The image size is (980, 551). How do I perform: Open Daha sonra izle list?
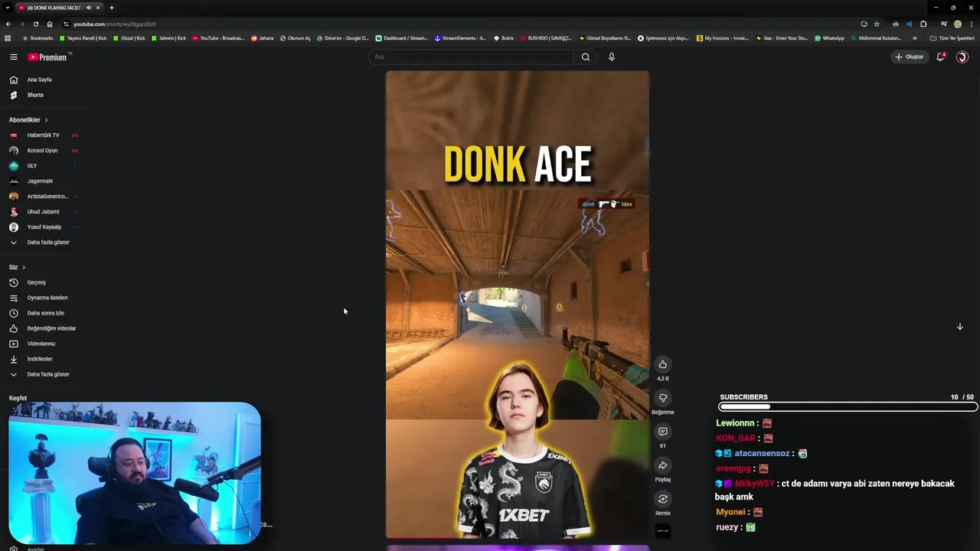45,313
